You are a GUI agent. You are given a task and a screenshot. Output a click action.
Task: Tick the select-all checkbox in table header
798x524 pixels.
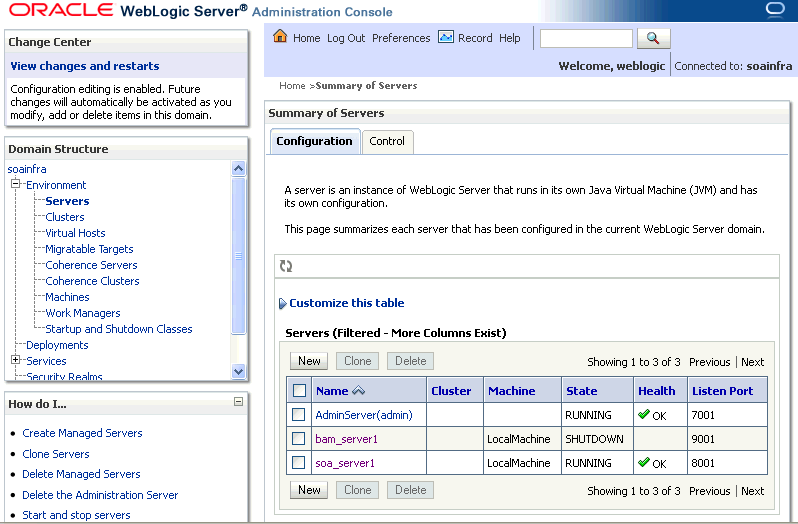click(x=299, y=391)
